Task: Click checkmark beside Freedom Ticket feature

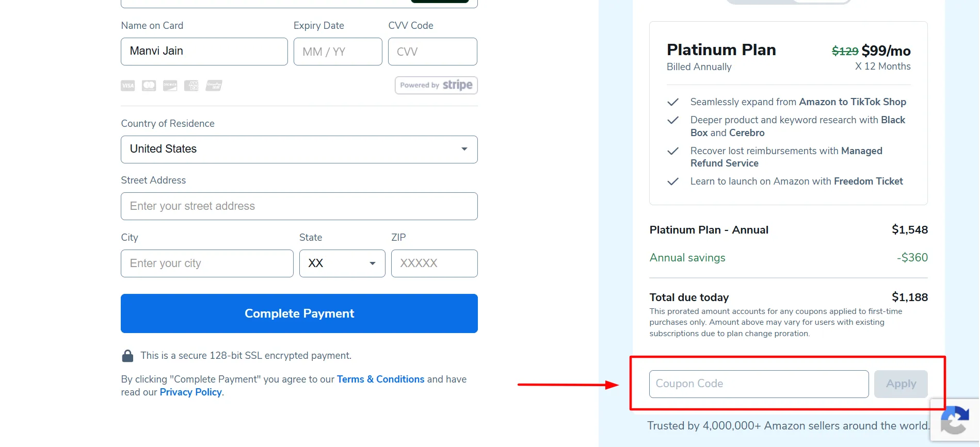Action: (x=673, y=181)
